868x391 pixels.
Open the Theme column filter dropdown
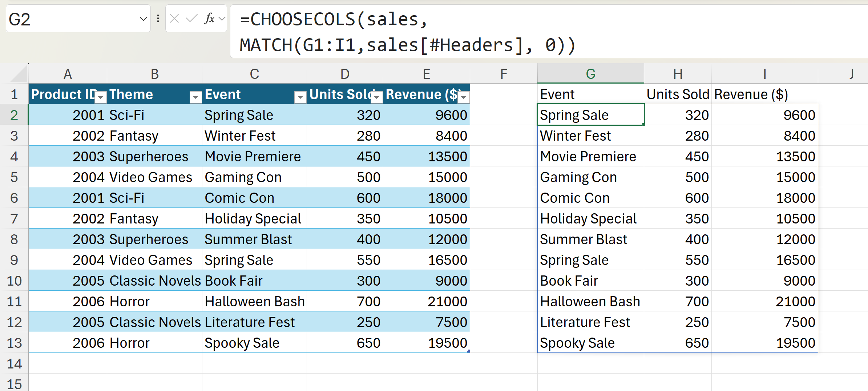(195, 97)
